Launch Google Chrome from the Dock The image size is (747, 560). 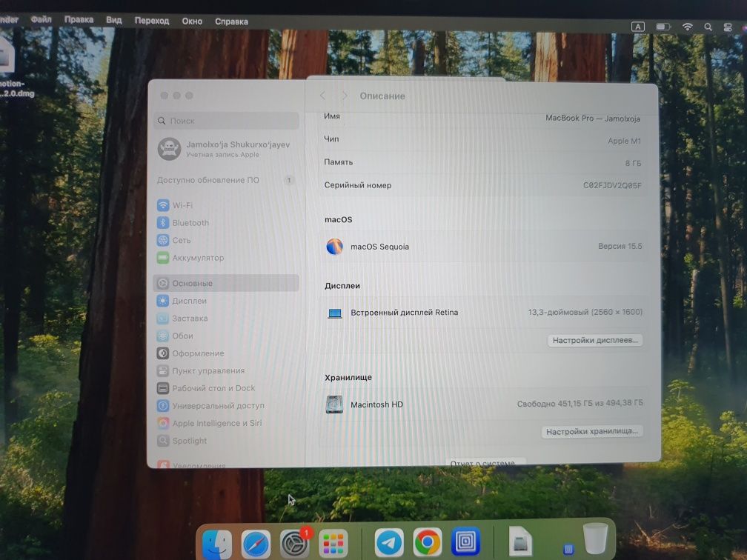pos(428,542)
